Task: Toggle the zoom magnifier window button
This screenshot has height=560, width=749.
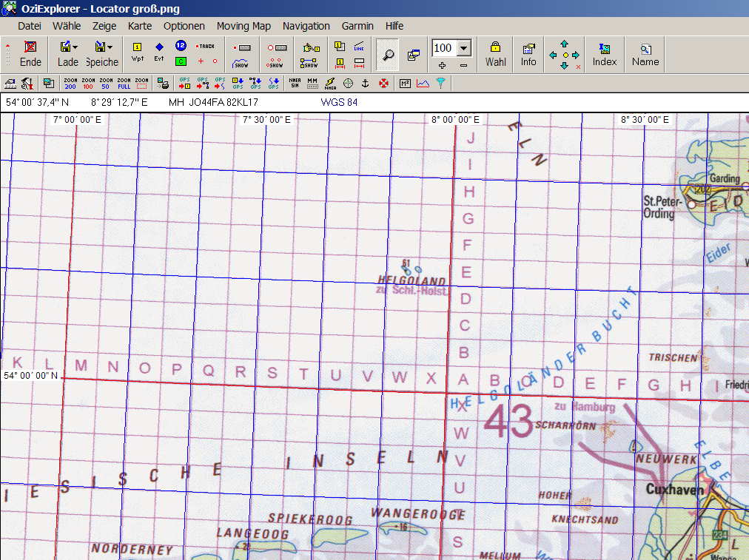Action: coord(388,55)
